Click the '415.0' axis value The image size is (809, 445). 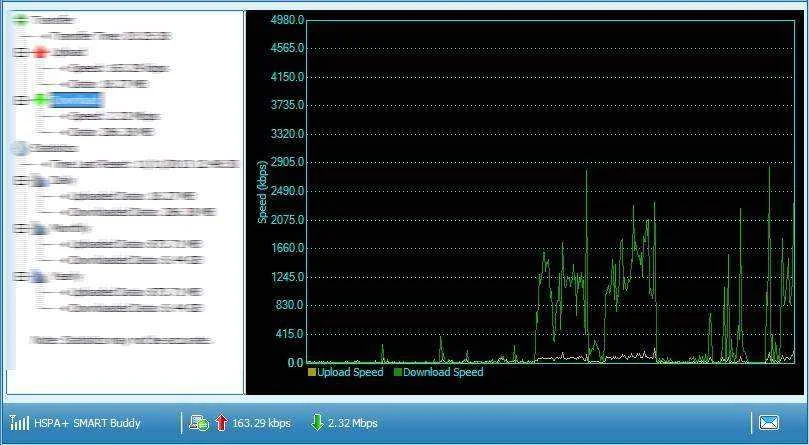pos(290,334)
